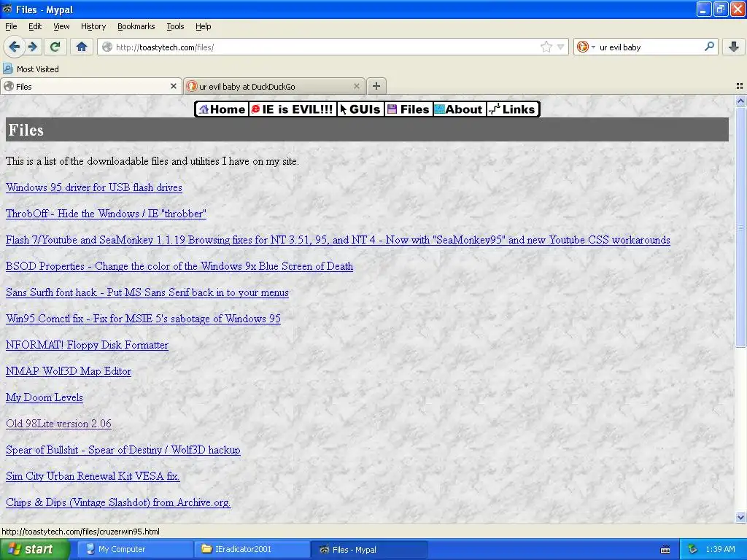Open the IE is EVIL!!! page
Viewport: 747px width, 560px height.
tap(293, 109)
